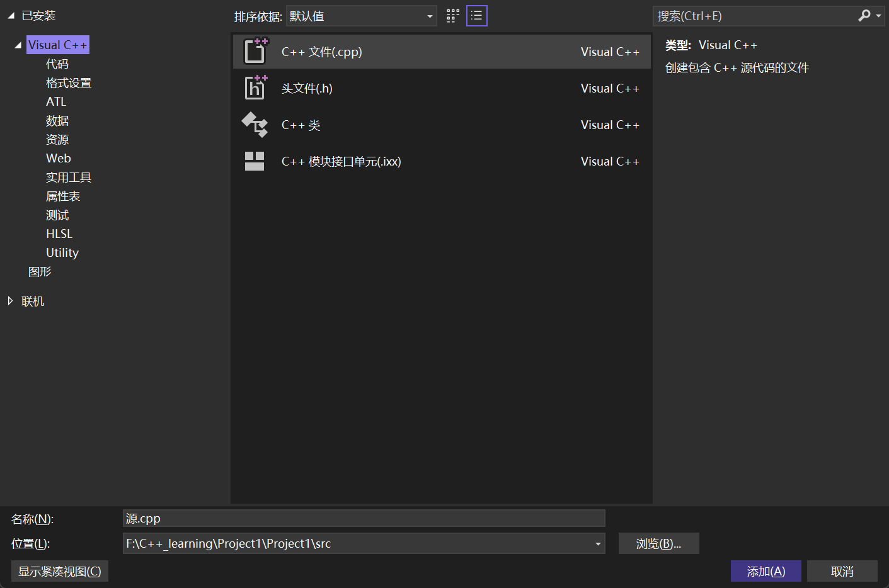
Task: Select the 代码 category
Action: click(x=57, y=64)
